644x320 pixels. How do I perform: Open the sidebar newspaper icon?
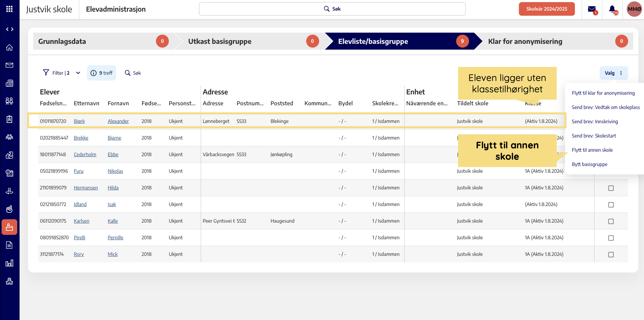point(9,83)
